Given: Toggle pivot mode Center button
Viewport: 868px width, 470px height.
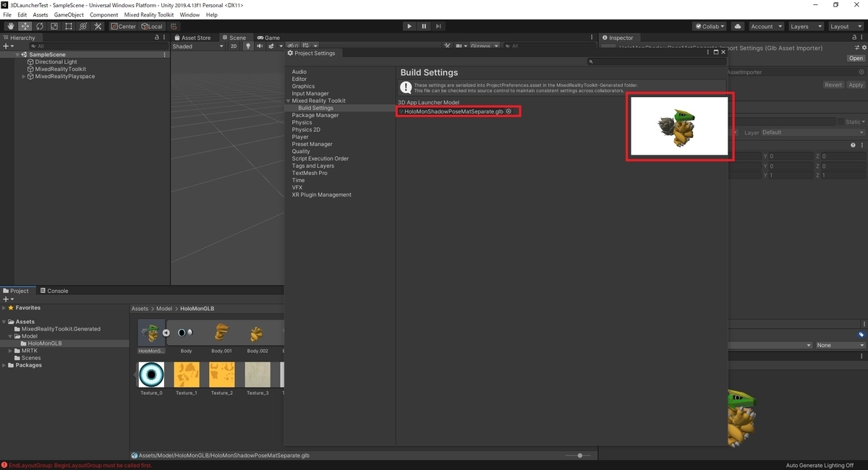Looking at the screenshot, I should (123, 26).
